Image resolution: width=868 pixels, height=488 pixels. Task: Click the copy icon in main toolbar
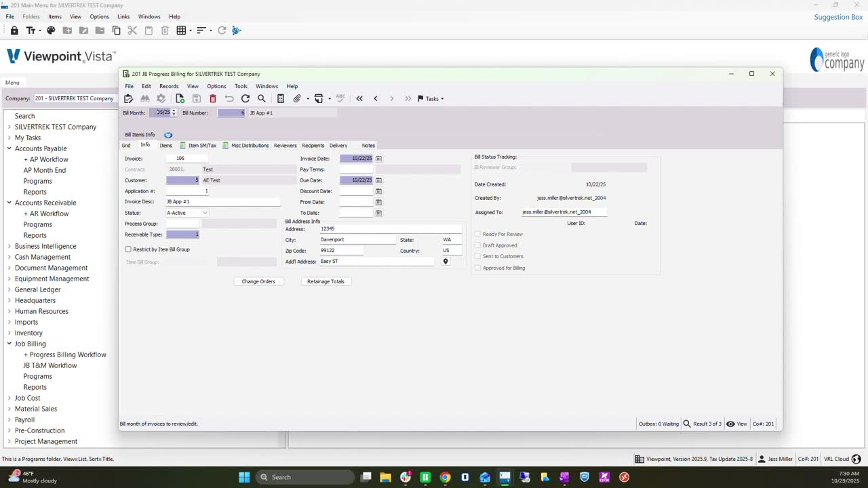(116, 30)
